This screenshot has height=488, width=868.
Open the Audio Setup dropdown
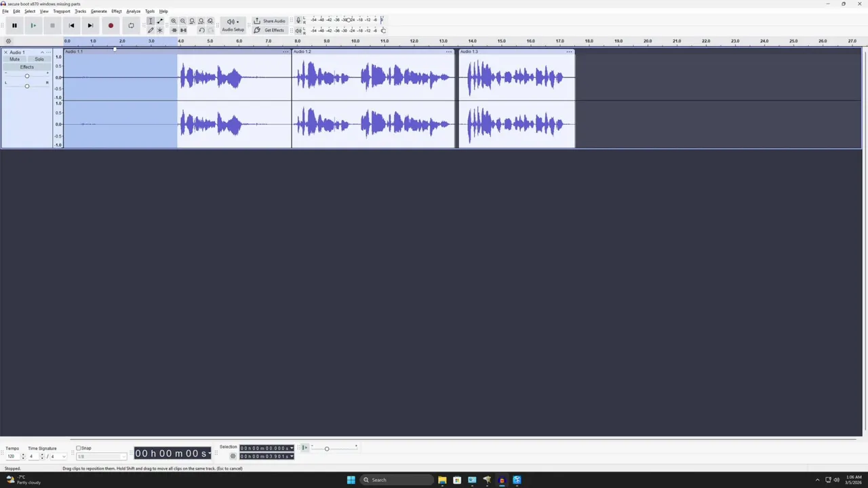tap(233, 25)
